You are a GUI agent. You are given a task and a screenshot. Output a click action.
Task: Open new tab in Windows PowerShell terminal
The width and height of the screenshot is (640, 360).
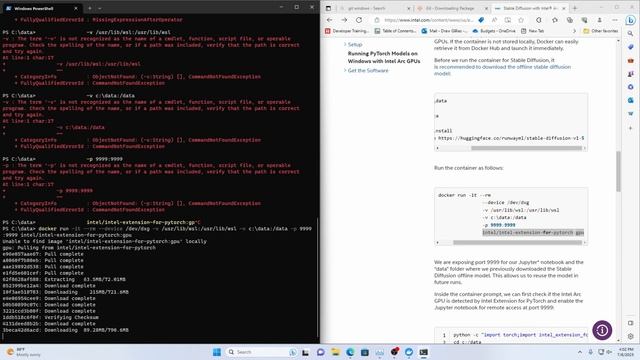90,8
